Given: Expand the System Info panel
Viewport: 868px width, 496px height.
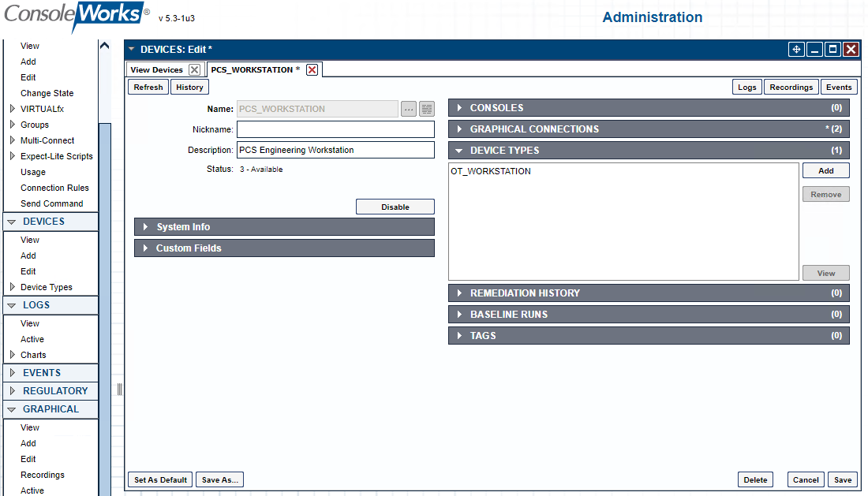Looking at the screenshot, I should pyautogui.click(x=146, y=227).
